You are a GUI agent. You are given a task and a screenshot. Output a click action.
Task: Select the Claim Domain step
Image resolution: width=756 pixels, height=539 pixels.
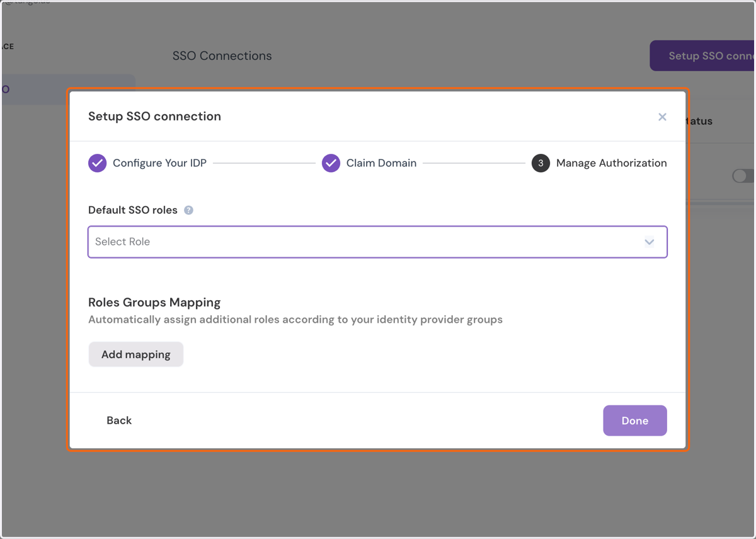(369, 163)
